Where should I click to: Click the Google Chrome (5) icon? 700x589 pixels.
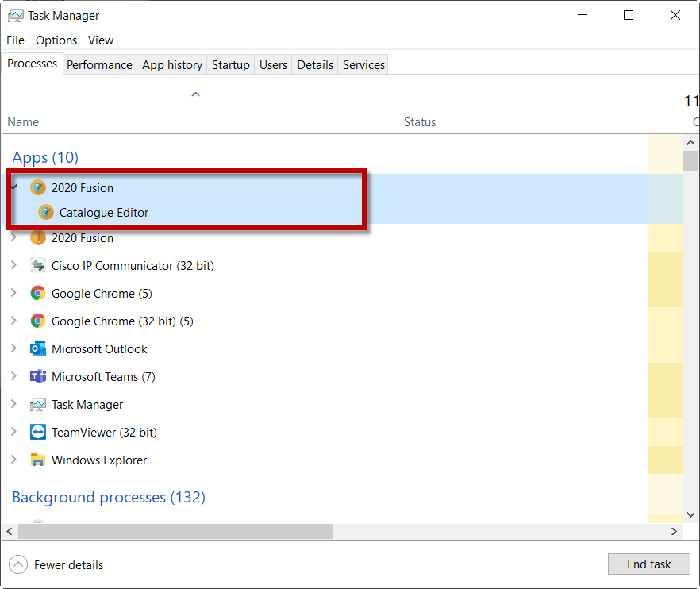tap(38, 294)
